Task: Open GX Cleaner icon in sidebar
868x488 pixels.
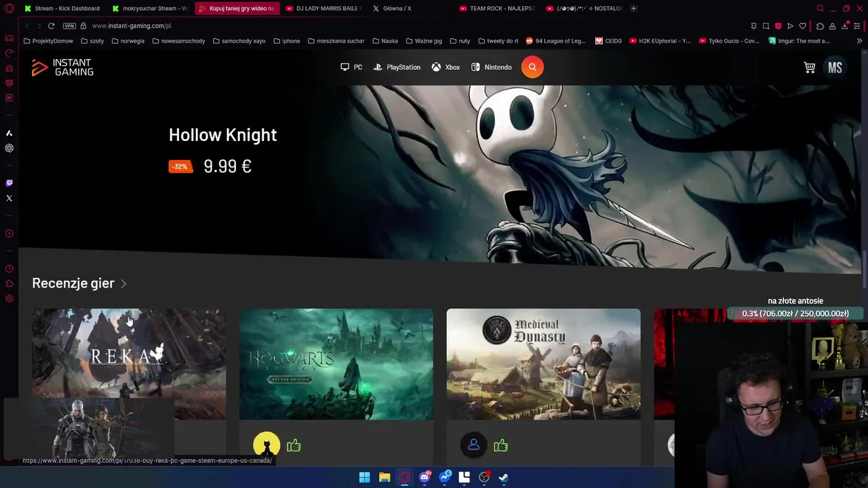Action: click(9, 68)
